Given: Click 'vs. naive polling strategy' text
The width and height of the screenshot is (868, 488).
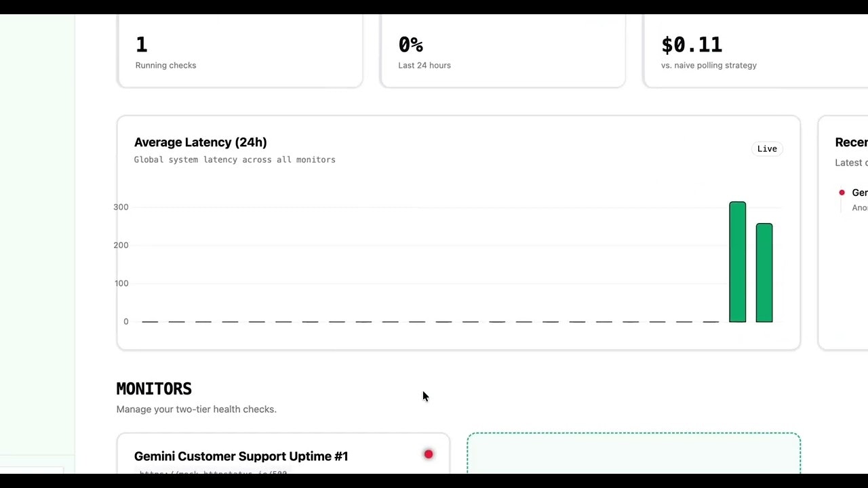Looking at the screenshot, I should coord(709,66).
